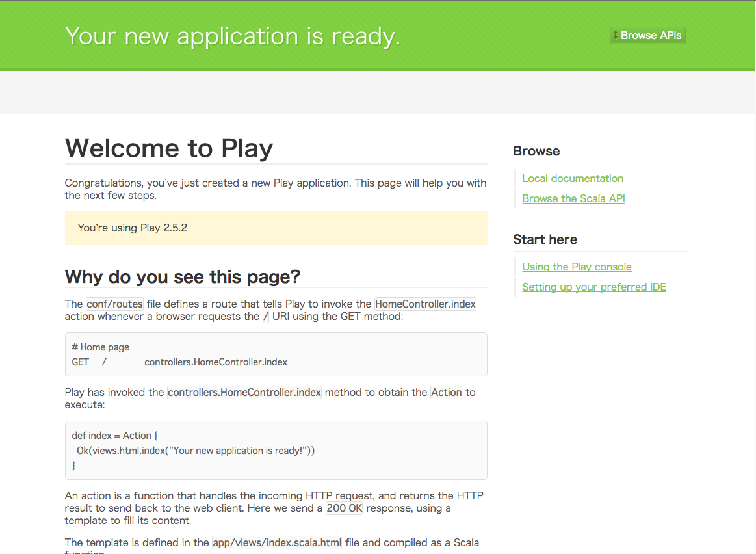Viewport: 756px width, 554px height.
Task: Click the controllers.HomeController.index inline code
Action: click(x=244, y=393)
